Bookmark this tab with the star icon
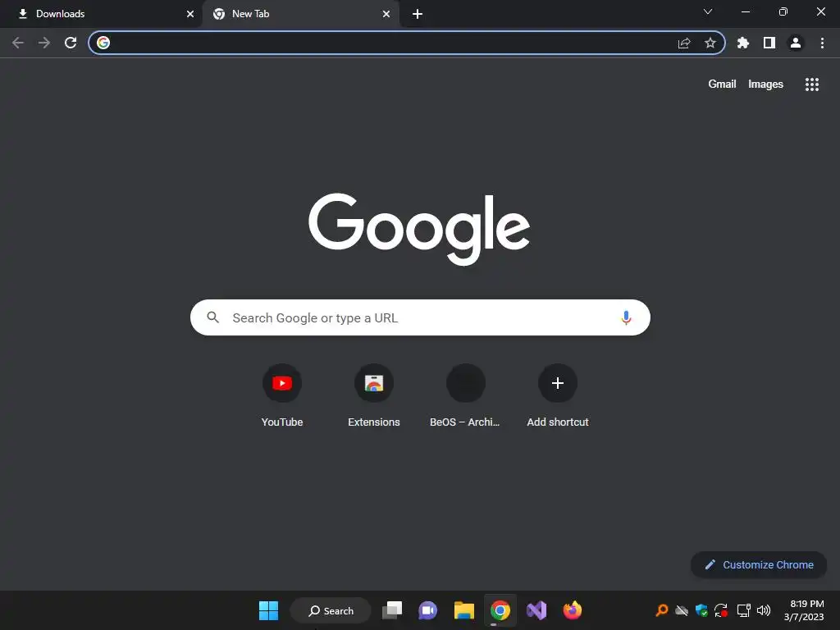 [710, 43]
